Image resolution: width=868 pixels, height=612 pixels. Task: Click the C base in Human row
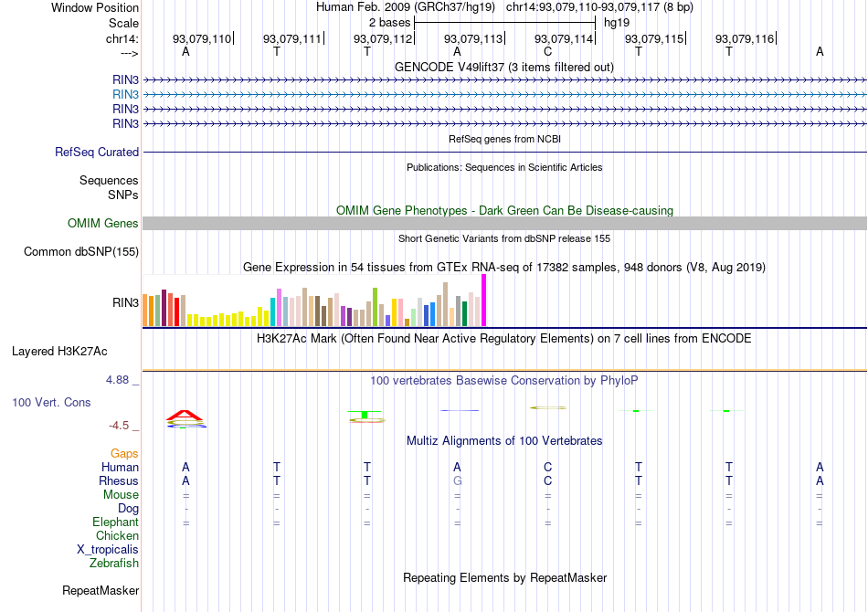[547, 468]
